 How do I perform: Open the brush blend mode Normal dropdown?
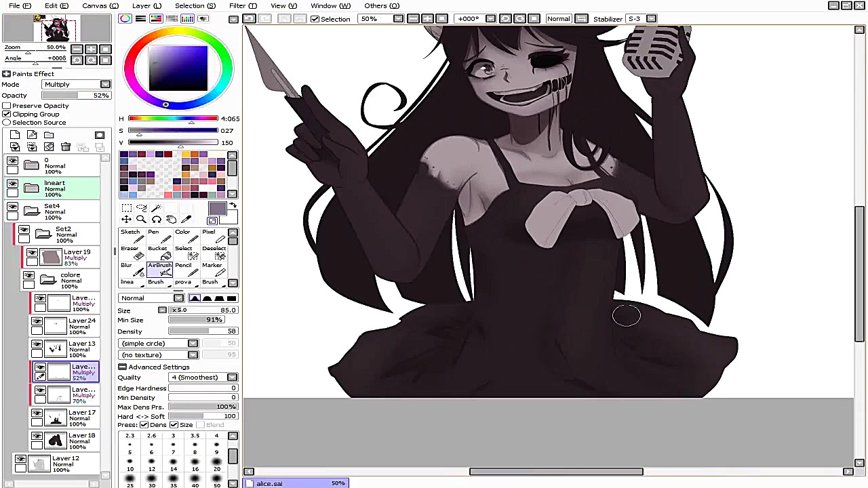(x=151, y=298)
